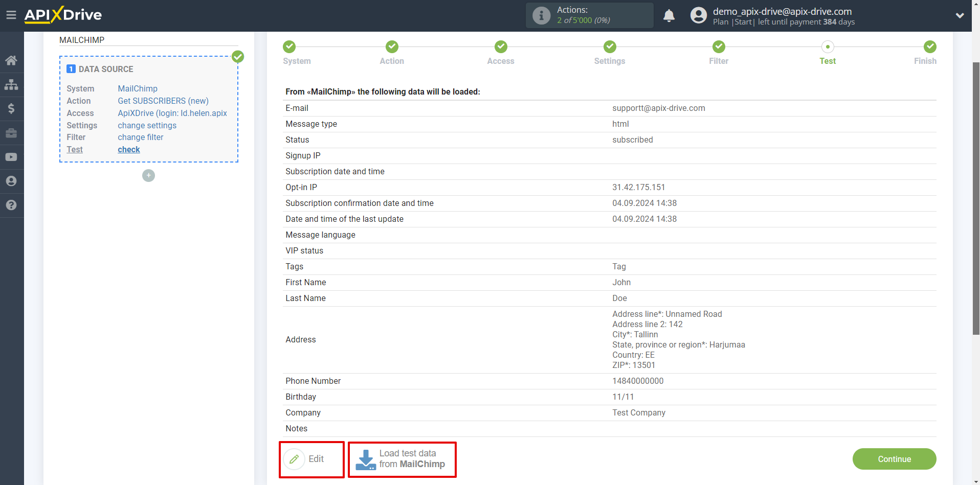The height and width of the screenshot is (485, 980).
Task: Click the Test Company value
Action: pyautogui.click(x=639, y=412)
